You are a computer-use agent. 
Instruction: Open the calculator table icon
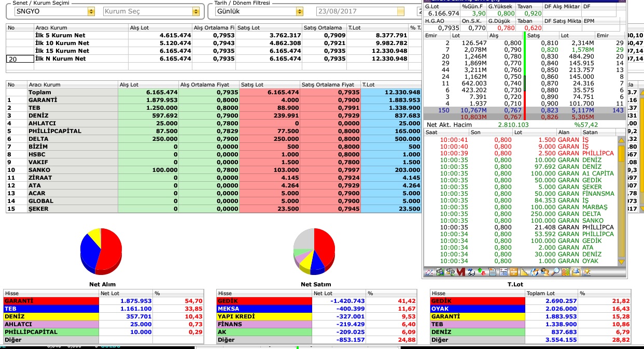pyautogui.click(x=503, y=272)
